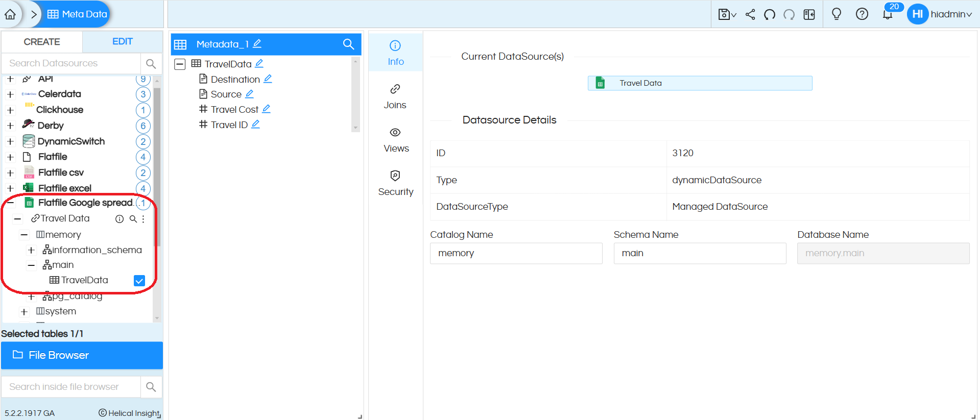This screenshot has width=980, height=420.
Task: Expand the Flatfile datasource group
Action: click(10, 157)
